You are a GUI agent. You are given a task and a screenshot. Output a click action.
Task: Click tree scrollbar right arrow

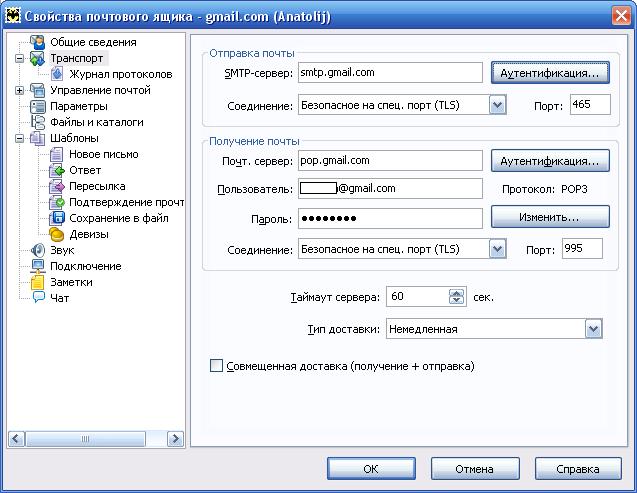(176, 439)
